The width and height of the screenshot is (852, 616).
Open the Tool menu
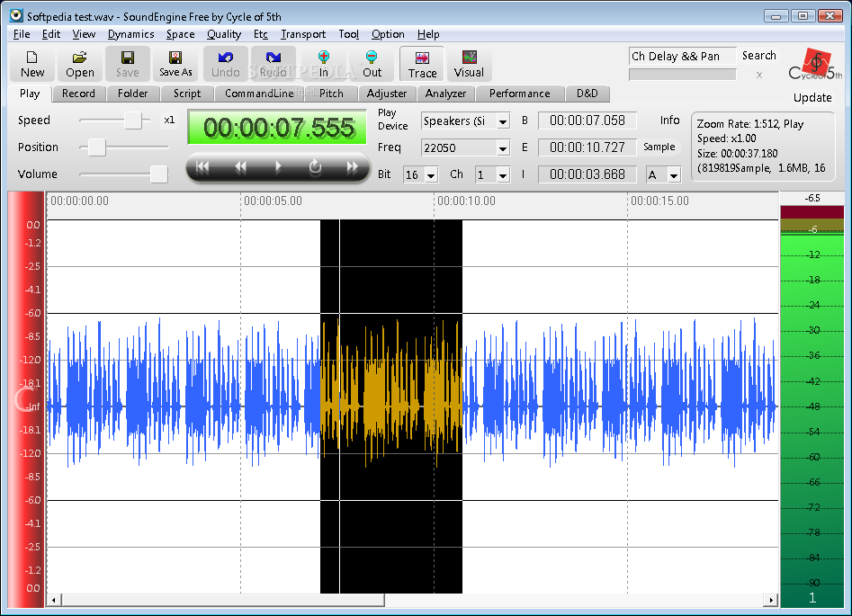tap(349, 34)
